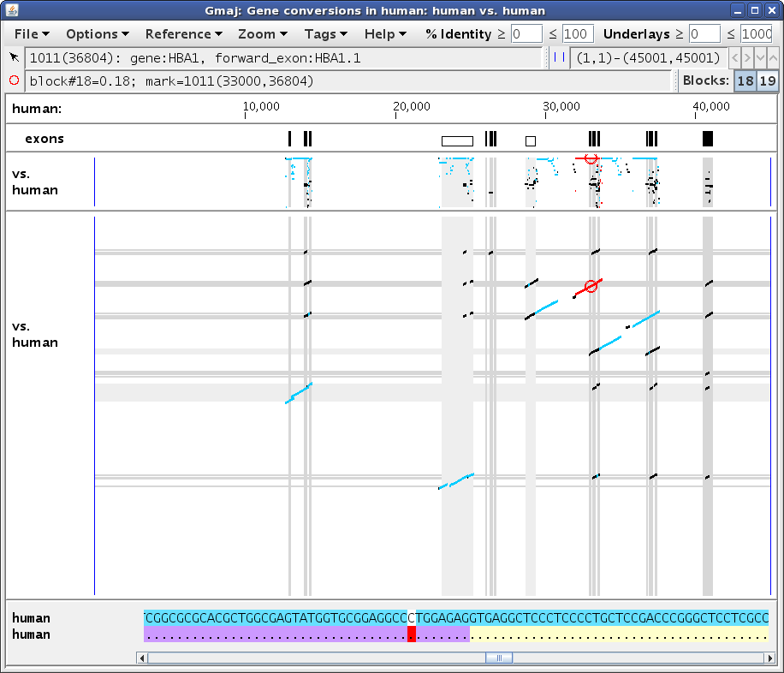
Task: Click the arrow pointer icon beside position field
Action: coord(14,57)
